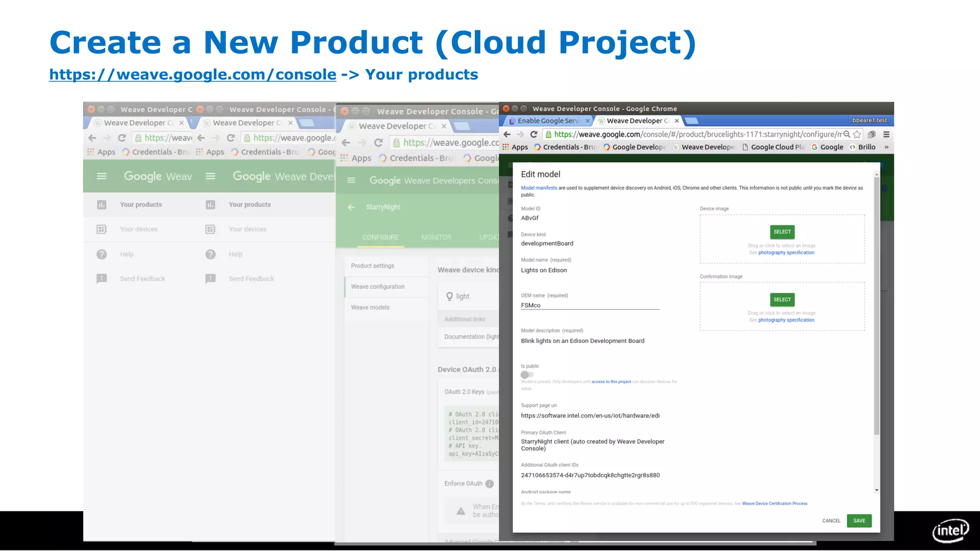
Task: Click Select under Device image
Action: tap(782, 232)
